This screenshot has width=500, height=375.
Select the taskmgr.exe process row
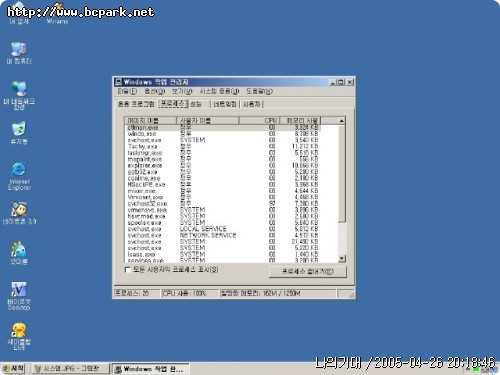223,153
